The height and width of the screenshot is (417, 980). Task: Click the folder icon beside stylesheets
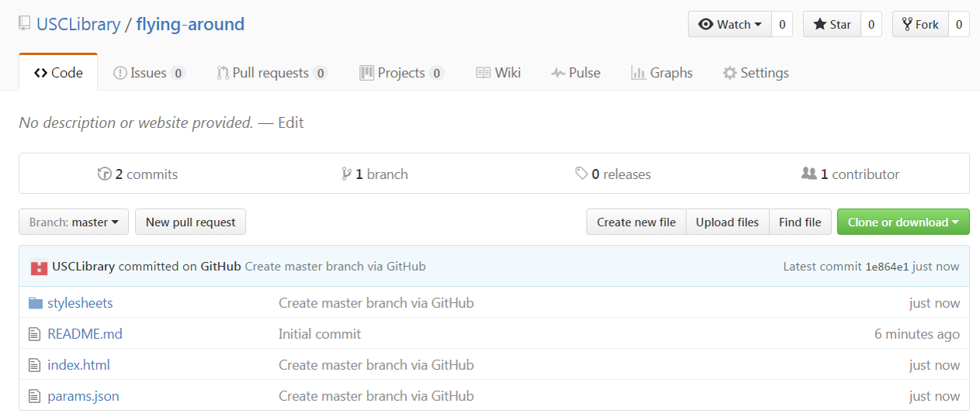(35, 303)
